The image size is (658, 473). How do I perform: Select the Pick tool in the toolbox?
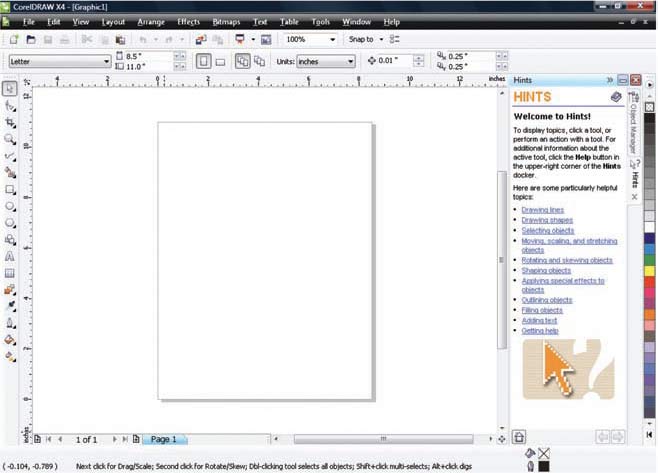10,89
